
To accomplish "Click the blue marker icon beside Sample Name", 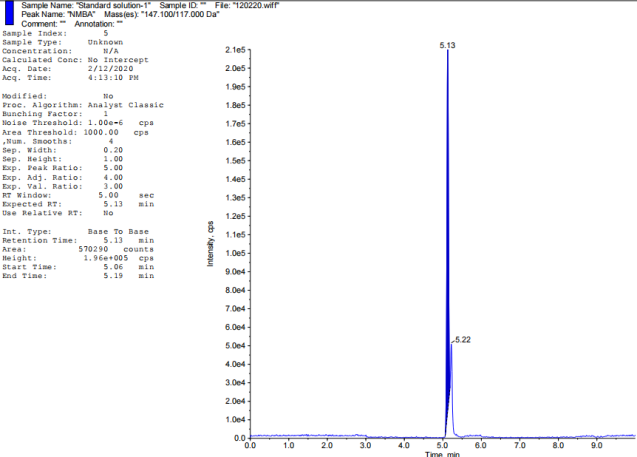I will coord(9,10).
